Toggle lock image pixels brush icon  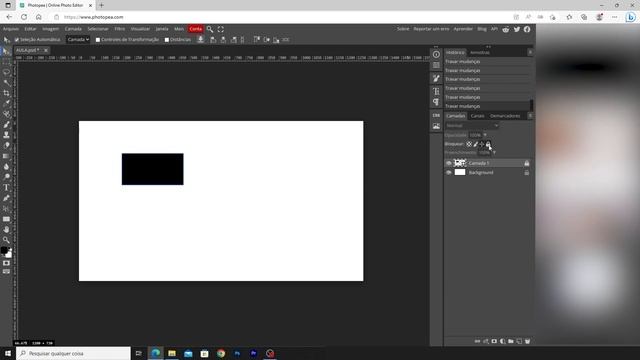click(x=476, y=144)
